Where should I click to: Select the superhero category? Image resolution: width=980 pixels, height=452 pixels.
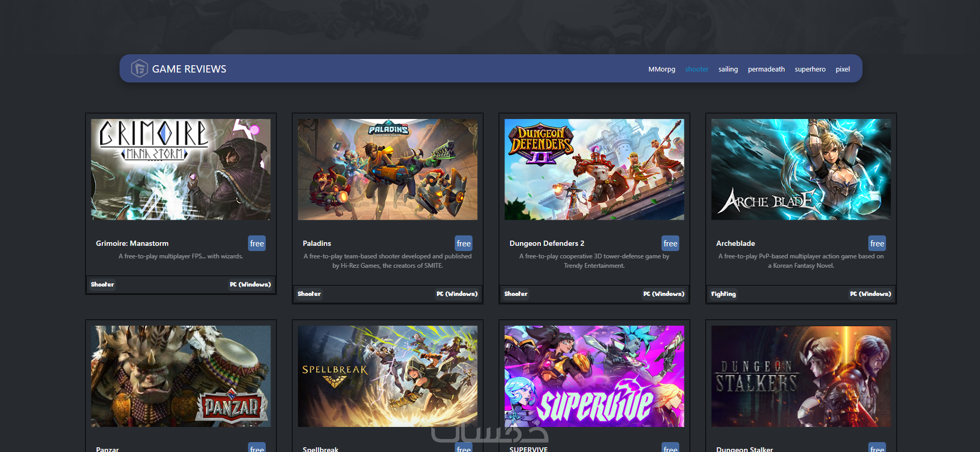click(810, 69)
